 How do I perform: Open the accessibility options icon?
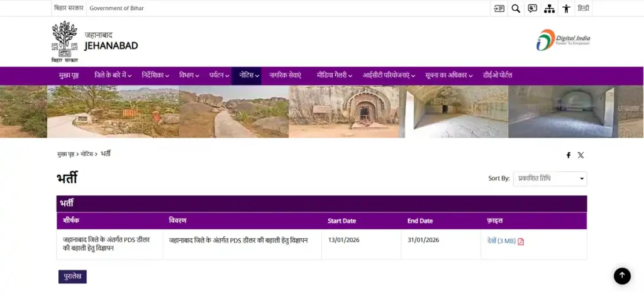(x=567, y=8)
